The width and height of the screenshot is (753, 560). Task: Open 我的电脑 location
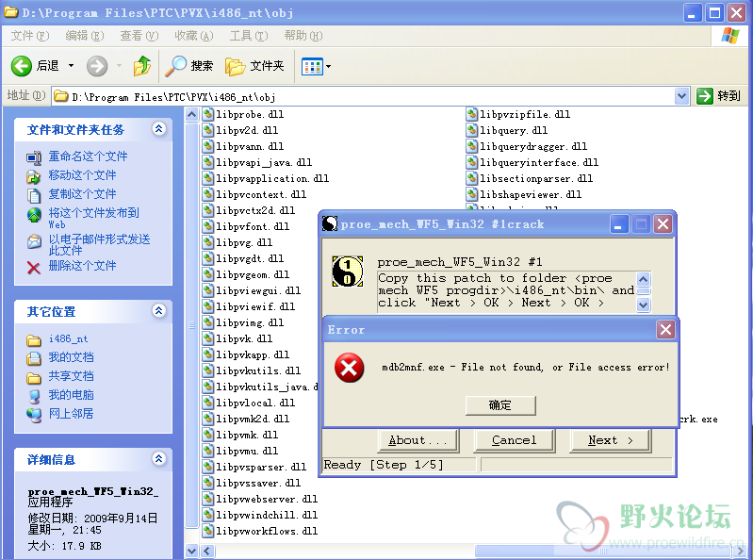click(x=71, y=394)
